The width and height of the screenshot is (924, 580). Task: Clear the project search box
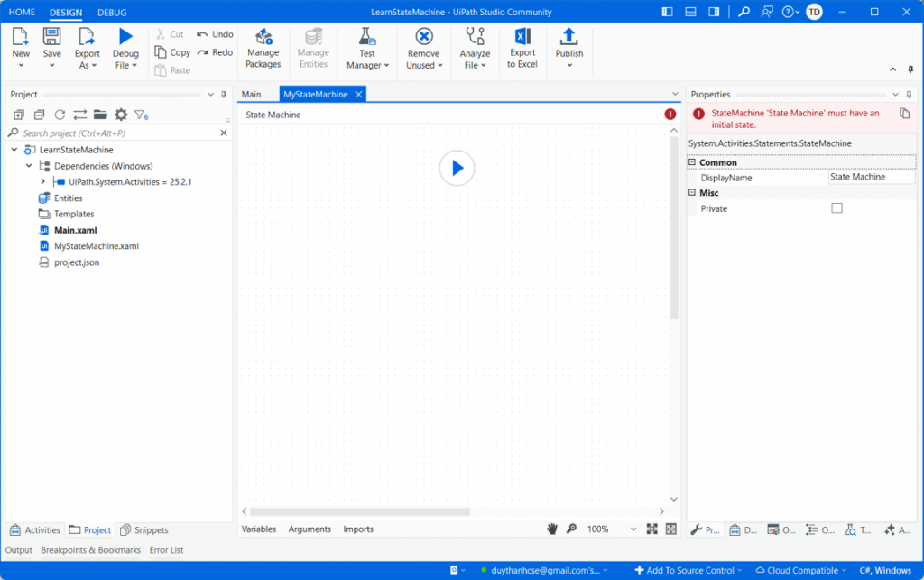224,133
